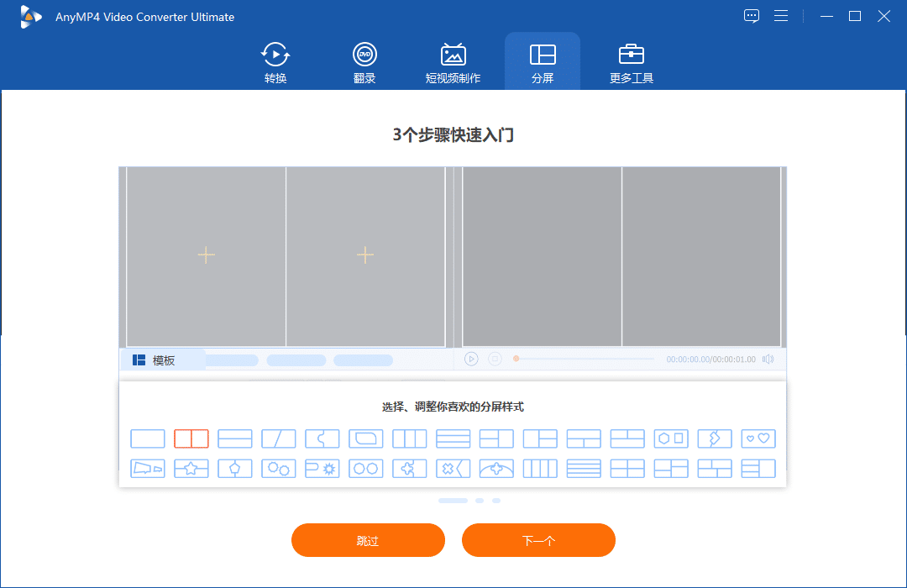This screenshot has height=588, width=907.
Task: Pick the four vertical columns template
Action: click(x=540, y=469)
